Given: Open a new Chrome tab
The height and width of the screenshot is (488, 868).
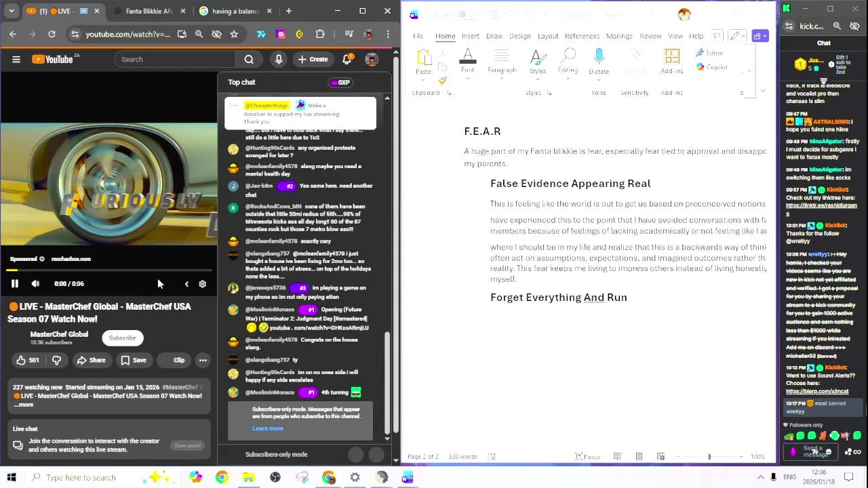Looking at the screenshot, I should coord(289,11).
